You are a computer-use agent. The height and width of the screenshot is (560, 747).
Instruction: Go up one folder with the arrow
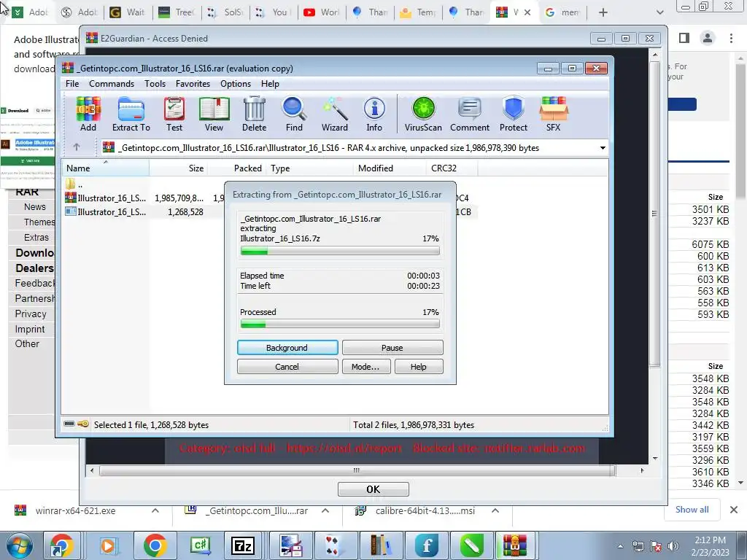click(x=76, y=147)
